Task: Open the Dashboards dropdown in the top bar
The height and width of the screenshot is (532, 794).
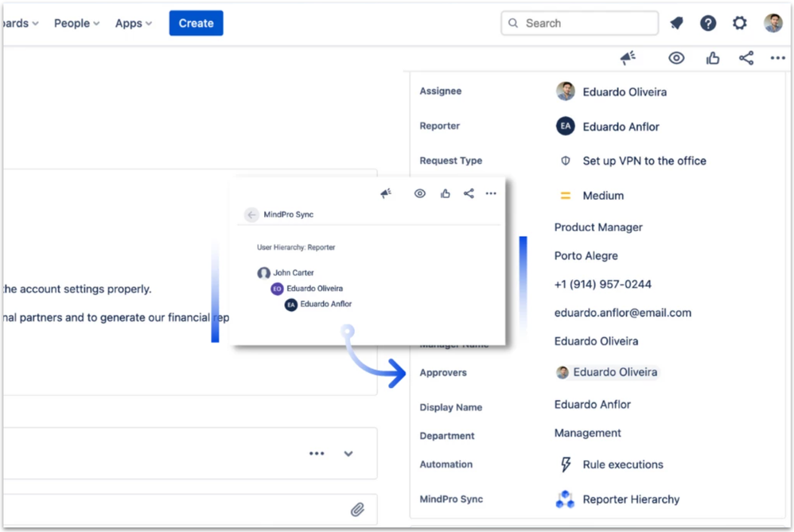Action: (x=20, y=23)
